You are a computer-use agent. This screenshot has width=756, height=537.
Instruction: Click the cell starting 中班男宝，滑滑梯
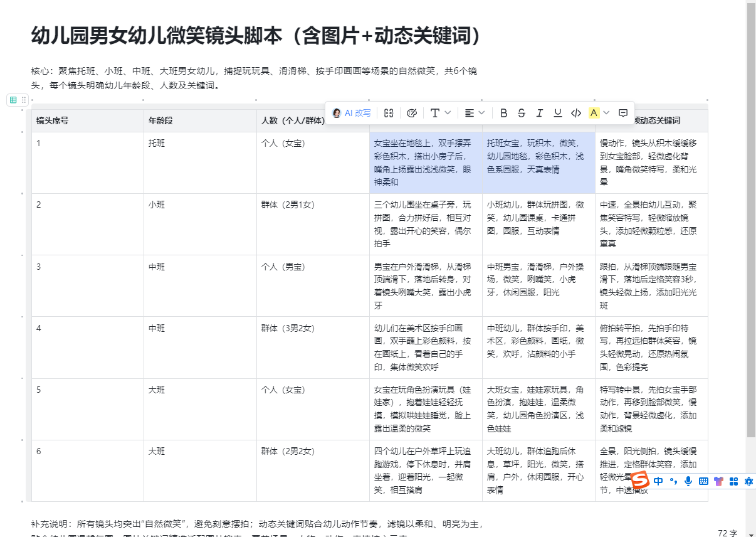(x=539, y=285)
